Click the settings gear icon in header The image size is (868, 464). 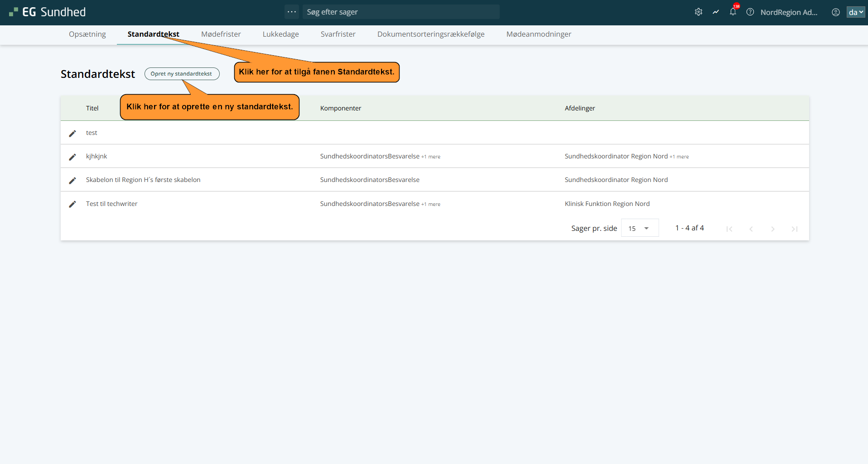[x=698, y=12]
